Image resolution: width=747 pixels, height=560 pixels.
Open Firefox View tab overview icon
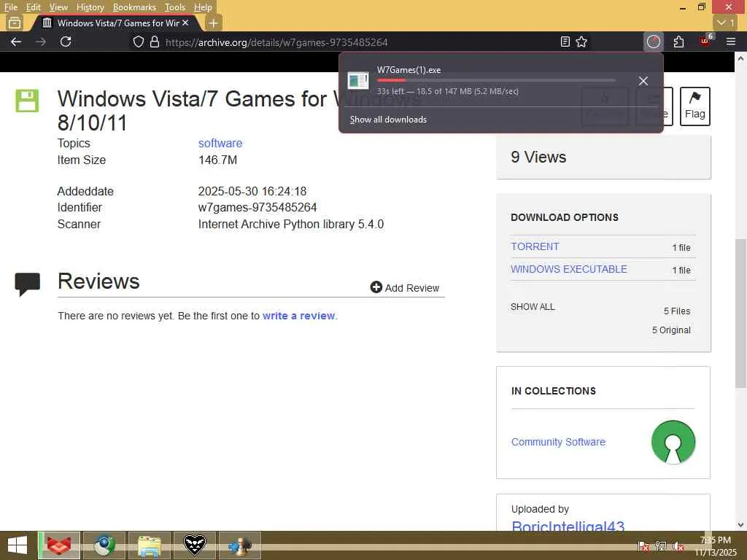pos(15,23)
